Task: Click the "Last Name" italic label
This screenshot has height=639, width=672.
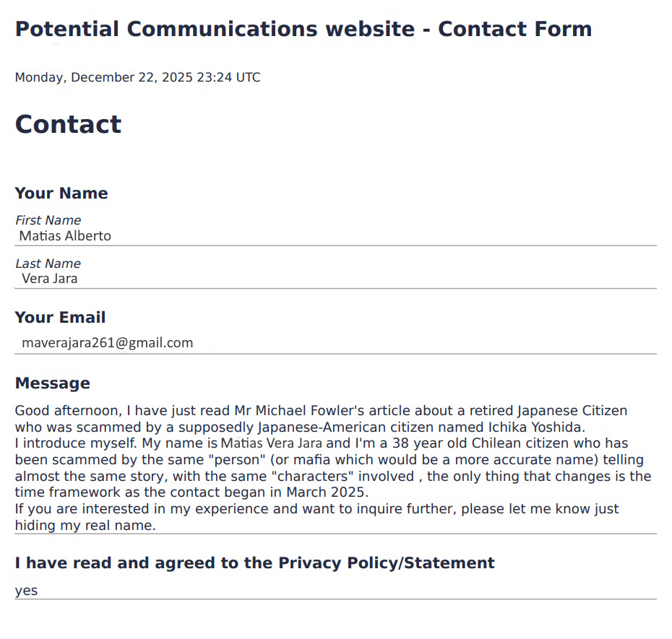Action: pos(48,264)
